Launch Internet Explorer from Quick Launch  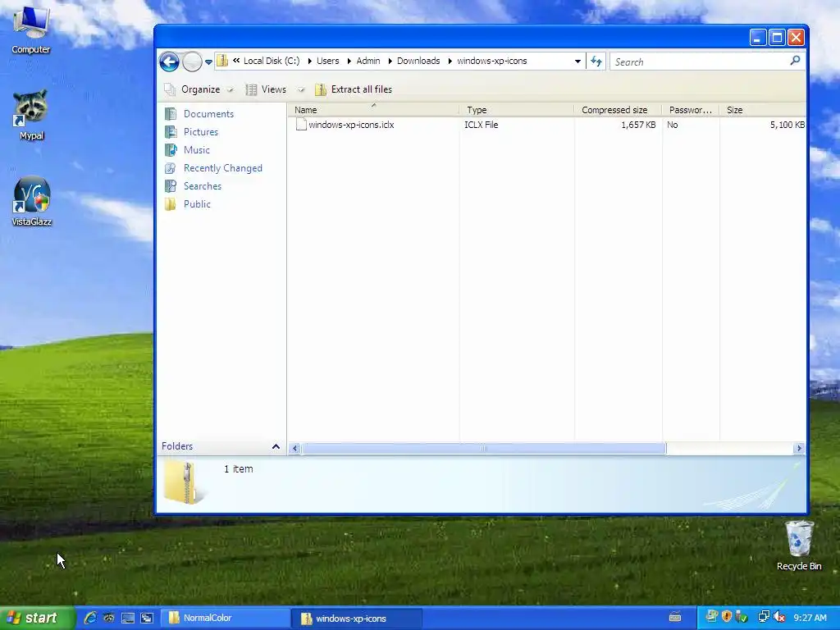coord(90,618)
